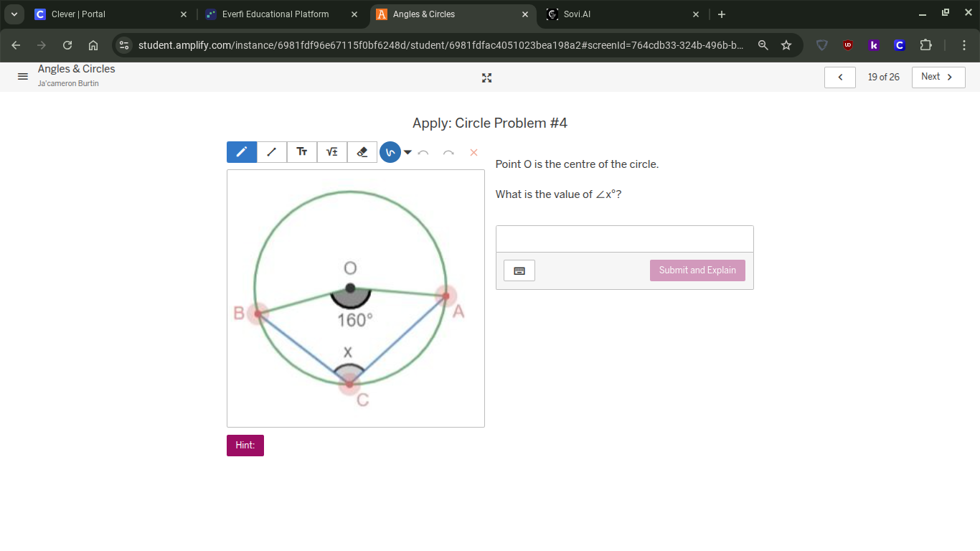Expand the browser extensions menu
This screenshot has width=980, height=551.
pos(926,44)
